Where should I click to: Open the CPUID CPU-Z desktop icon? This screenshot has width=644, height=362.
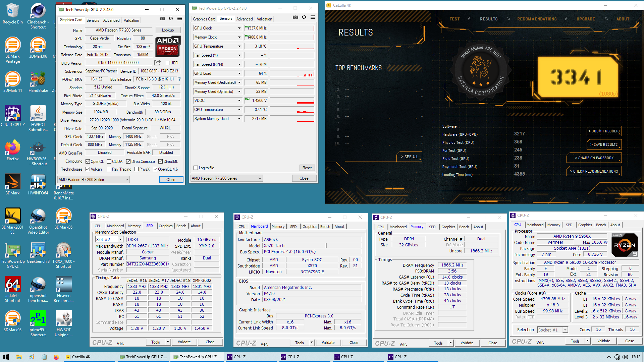click(12, 116)
